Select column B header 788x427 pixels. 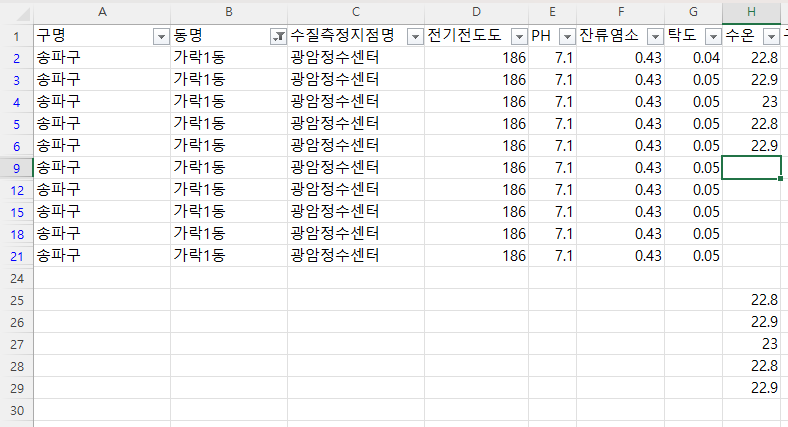pyautogui.click(x=229, y=13)
